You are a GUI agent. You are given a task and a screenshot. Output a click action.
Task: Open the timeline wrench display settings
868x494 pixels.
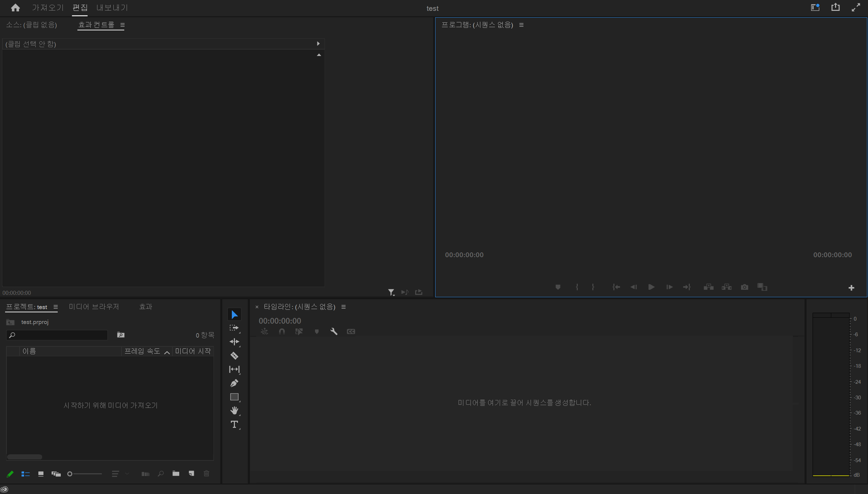[334, 331]
